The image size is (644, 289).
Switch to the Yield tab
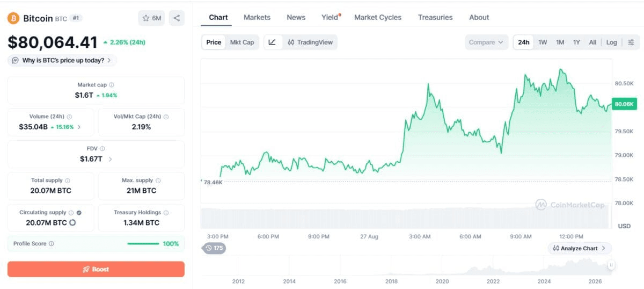(x=331, y=17)
